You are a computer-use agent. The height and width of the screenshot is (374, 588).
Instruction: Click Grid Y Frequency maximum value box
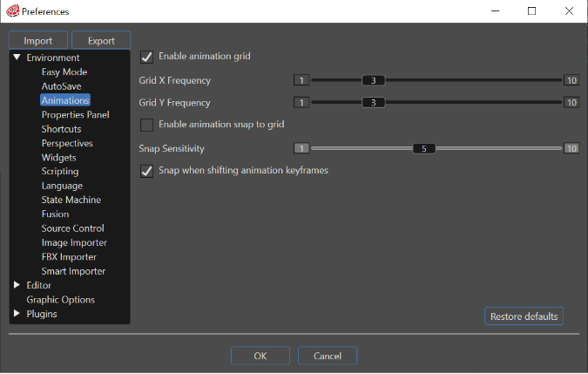pyautogui.click(x=571, y=103)
